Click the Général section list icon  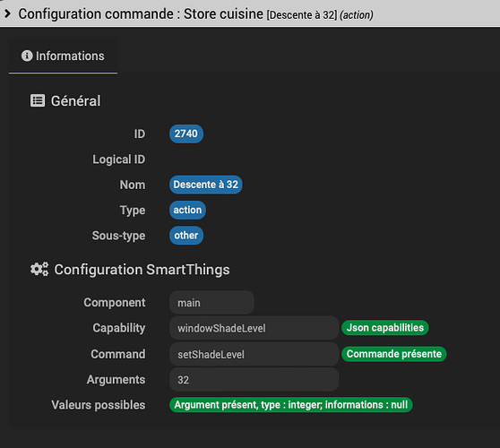38,100
